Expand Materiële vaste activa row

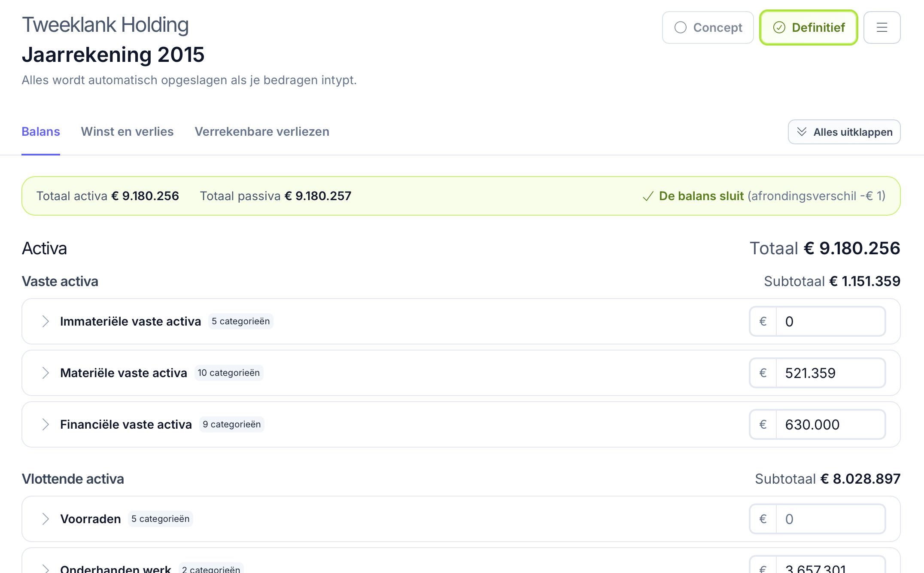tap(46, 373)
